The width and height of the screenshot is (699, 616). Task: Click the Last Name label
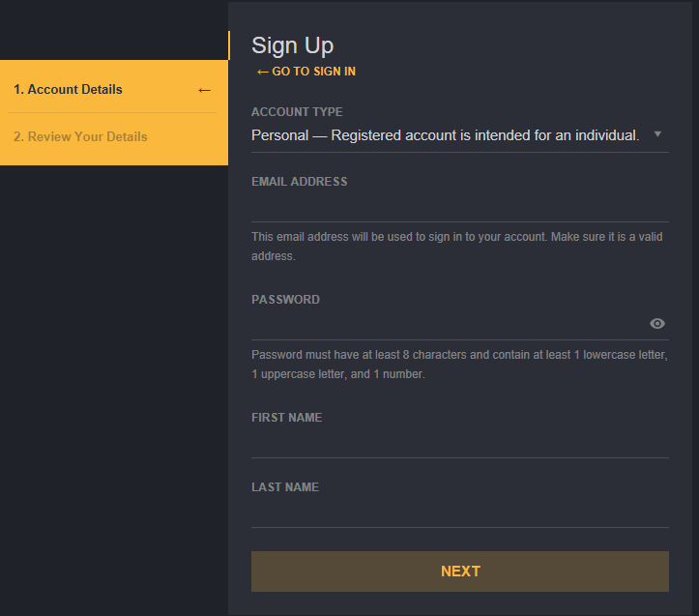[x=284, y=487]
